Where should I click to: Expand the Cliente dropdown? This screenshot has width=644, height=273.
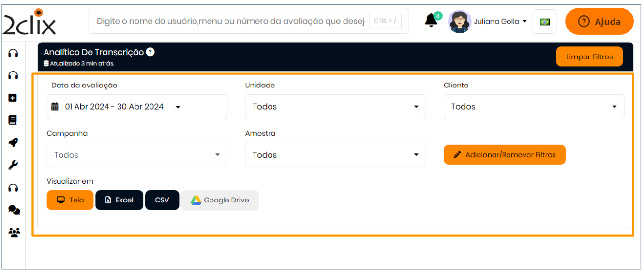pyautogui.click(x=534, y=107)
